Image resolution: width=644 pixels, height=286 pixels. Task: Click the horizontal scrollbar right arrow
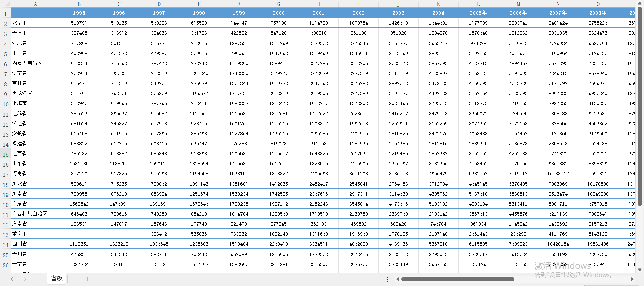pyautogui.click(x=632, y=279)
